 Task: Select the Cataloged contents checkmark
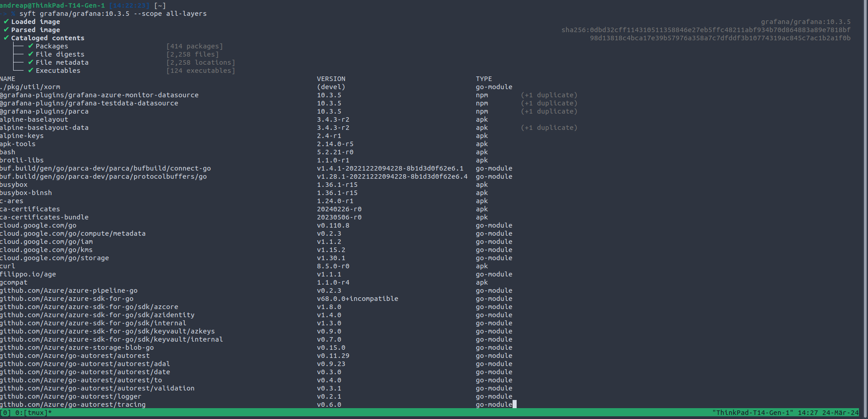tap(6, 38)
